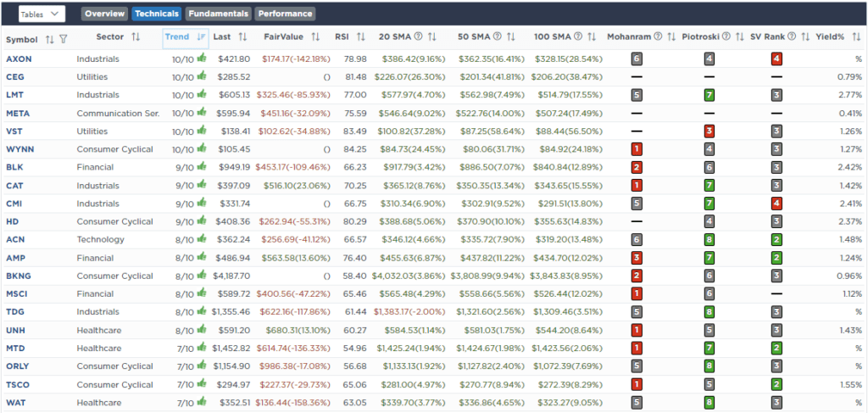Open the CEG symbol link

(14, 77)
